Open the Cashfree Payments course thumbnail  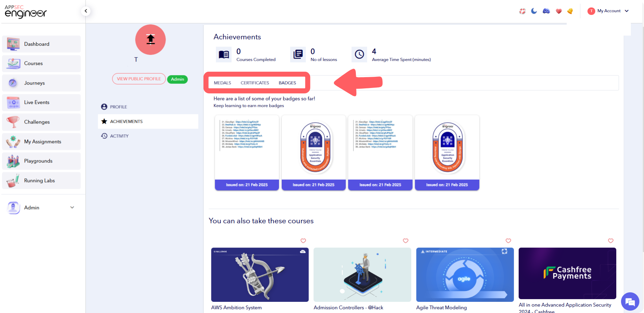[567, 273]
